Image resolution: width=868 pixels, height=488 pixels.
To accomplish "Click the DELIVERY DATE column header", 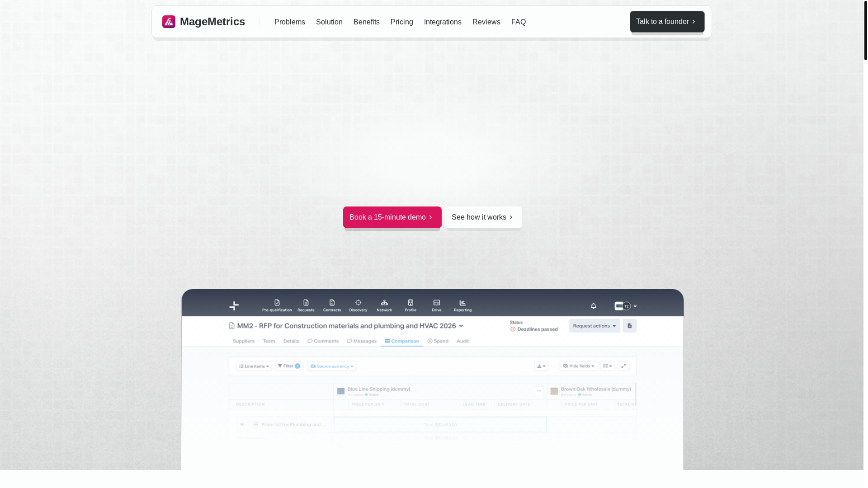I will 514,404.
